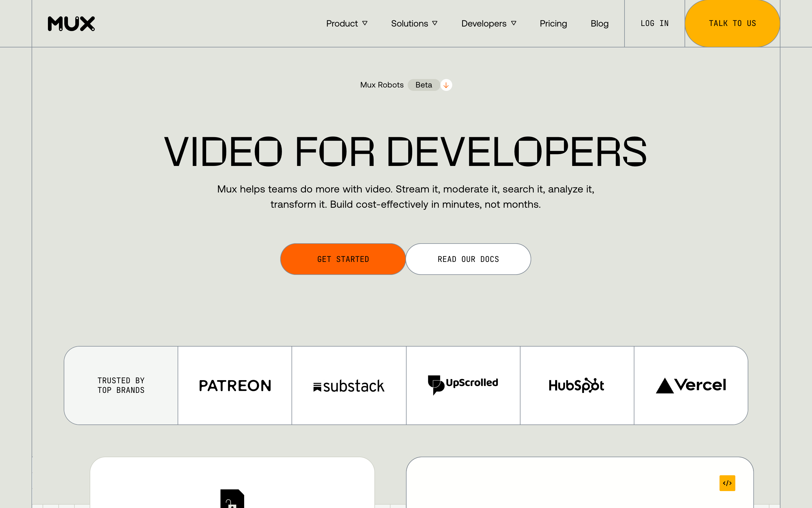The height and width of the screenshot is (508, 812).
Task: Click the Beta badge
Action: tap(423, 85)
